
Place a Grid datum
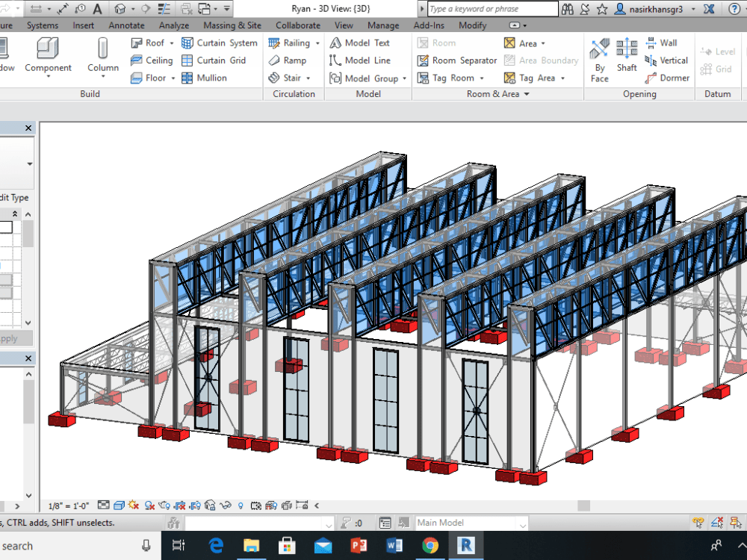point(716,69)
